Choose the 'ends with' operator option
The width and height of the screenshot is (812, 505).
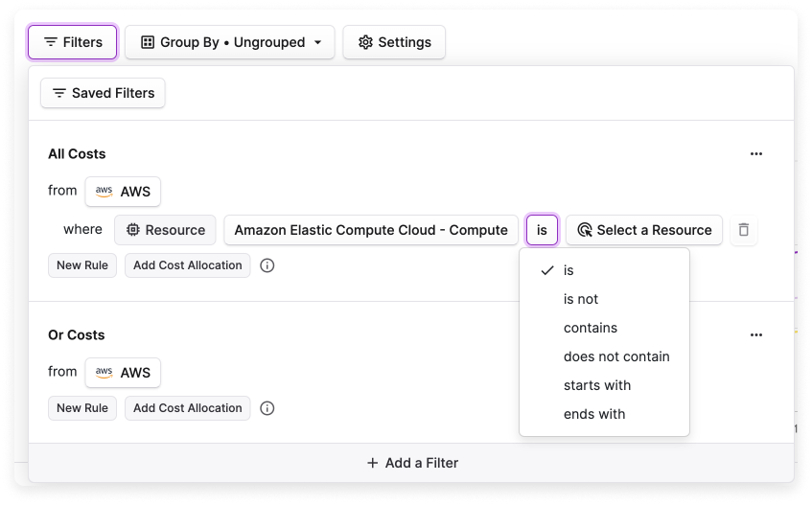604,414
